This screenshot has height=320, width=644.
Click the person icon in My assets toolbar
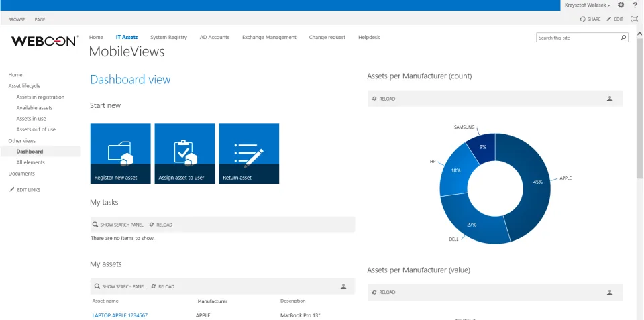click(x=343, y=286)
